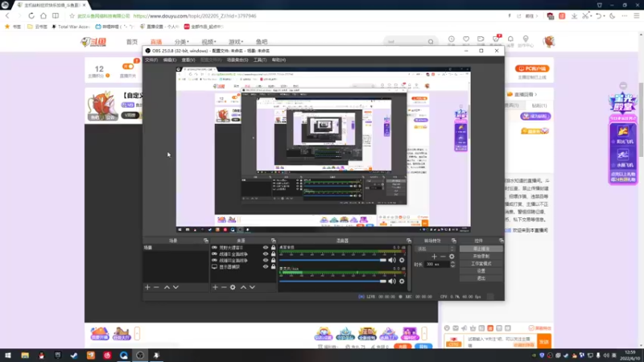Move the selected source down

tap(252, 287)
